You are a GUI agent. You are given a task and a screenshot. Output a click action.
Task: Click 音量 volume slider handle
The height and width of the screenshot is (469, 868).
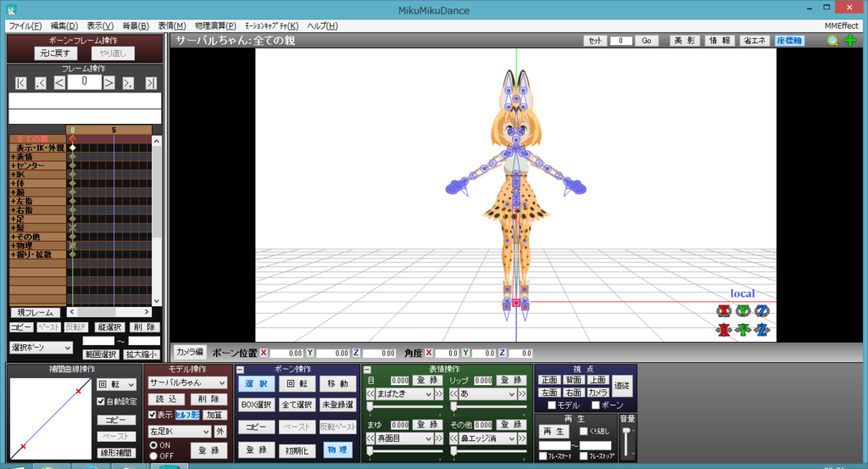tap(626, 431)
